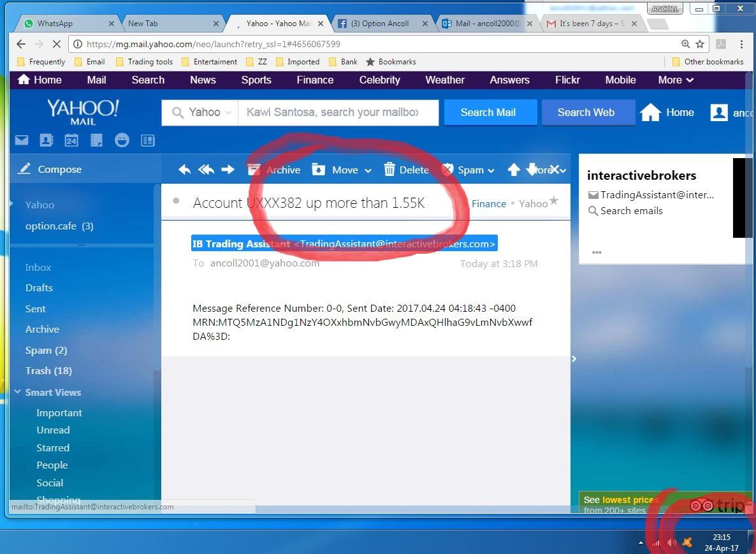Open the More dropdown in Yahoo navigation bar
The width and height of the screenshot is (756, 554).
point(676,80)
